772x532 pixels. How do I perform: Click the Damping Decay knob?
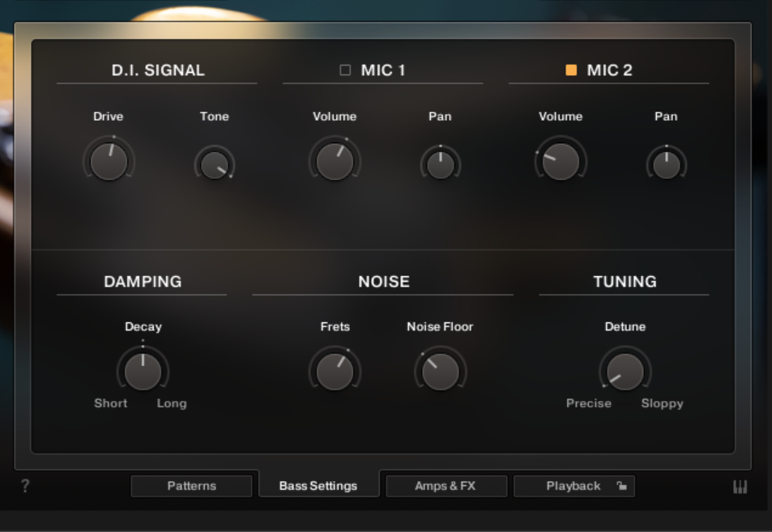[x=143, y=372]
